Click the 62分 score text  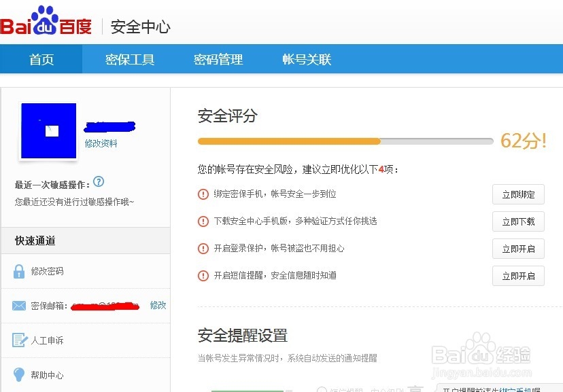coord(524,141)
